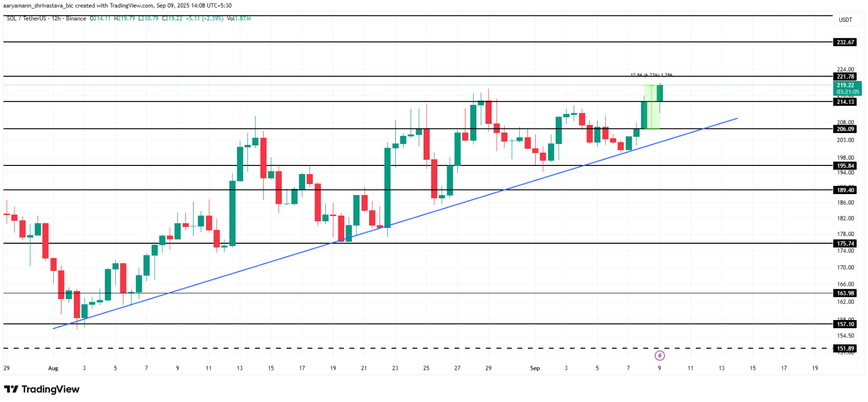Select the 157.10 price level label
Image resolution: width=868 pixels, height=402 pixels.
tap(845, 324)
